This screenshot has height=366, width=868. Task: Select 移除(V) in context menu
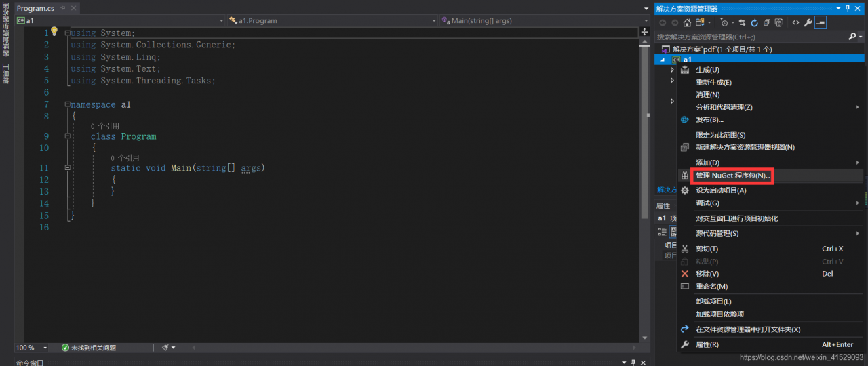[x=771, y=274]
